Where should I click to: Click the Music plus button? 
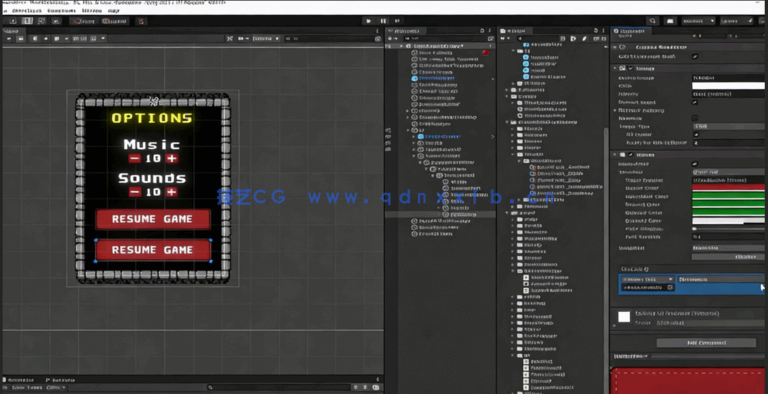171,158
